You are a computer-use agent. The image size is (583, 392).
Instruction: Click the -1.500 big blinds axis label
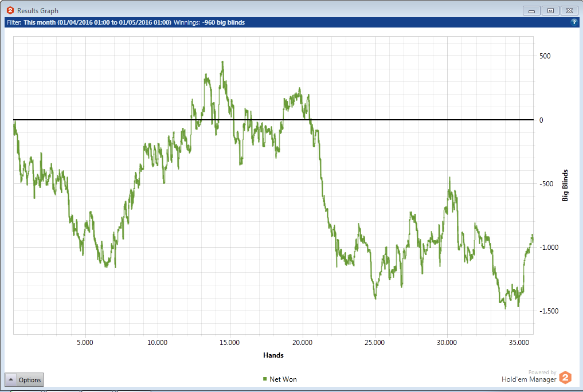tap(549, 311)
